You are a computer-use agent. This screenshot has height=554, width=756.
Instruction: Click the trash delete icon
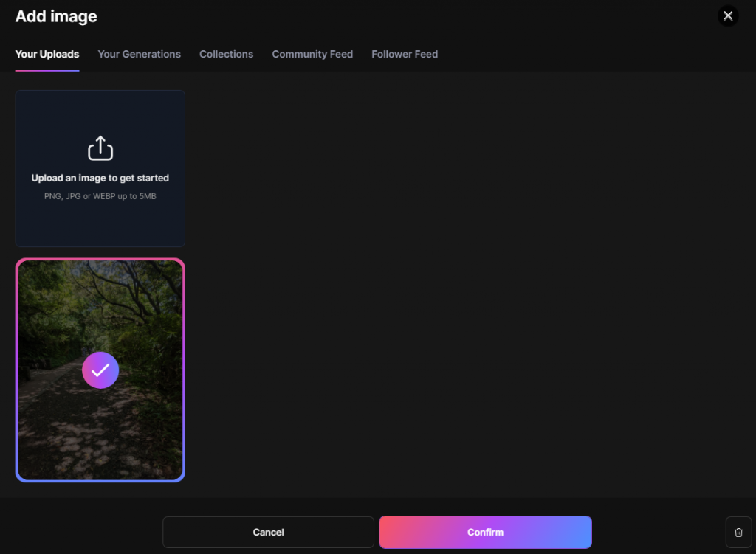point(738,533)
